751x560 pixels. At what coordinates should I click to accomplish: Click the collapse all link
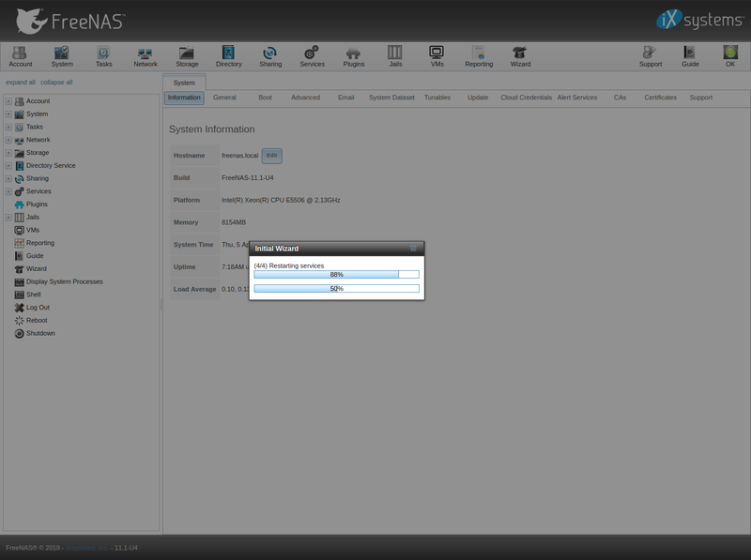pos(56,83)
